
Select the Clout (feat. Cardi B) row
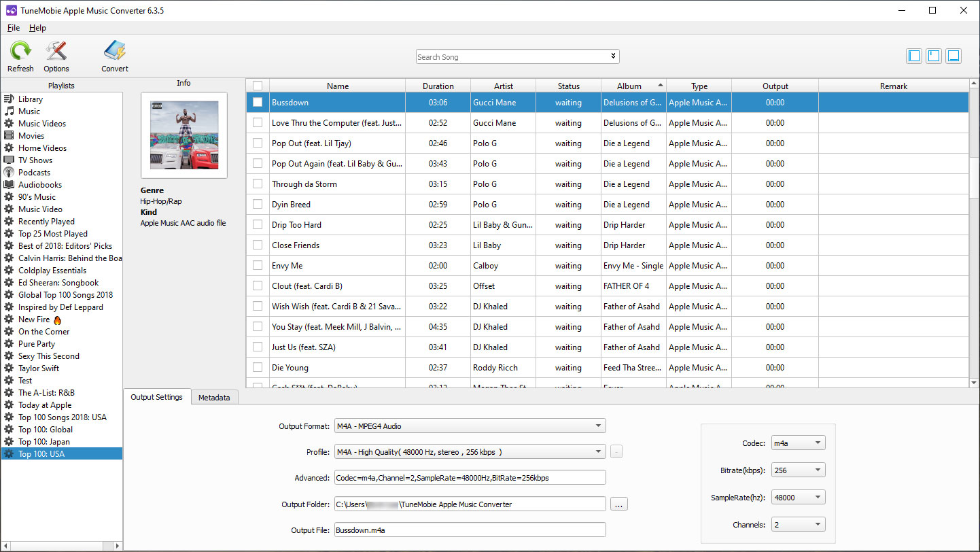[608, 286]
